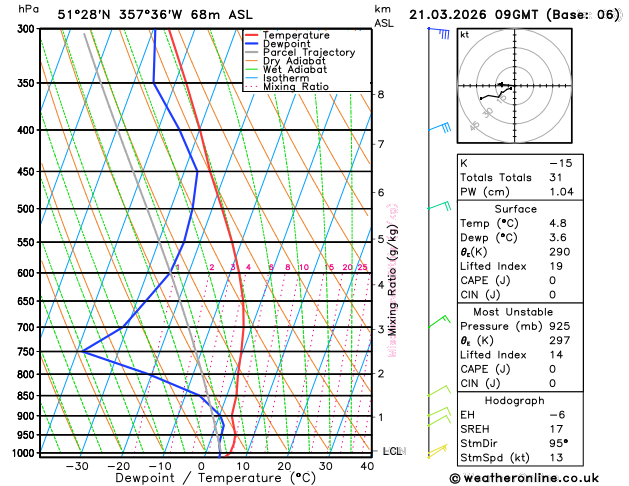
Task: Select the Parcel Trajectory legend label
Action: (x=309, y=53)
